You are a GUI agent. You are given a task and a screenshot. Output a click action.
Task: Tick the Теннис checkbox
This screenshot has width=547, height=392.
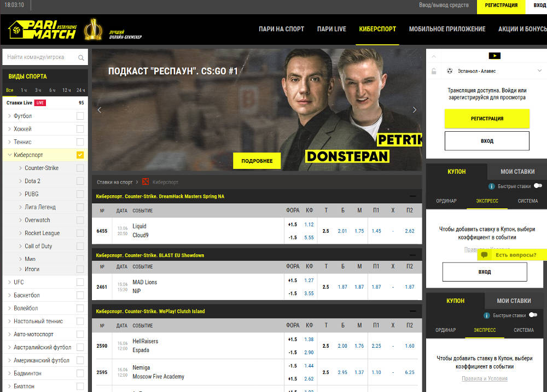point(80,142)
